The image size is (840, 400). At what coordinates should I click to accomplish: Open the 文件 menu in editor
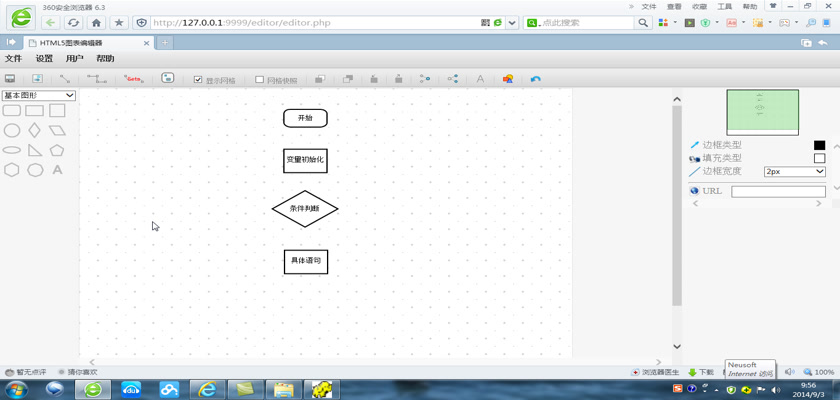[x=13, y=58]
